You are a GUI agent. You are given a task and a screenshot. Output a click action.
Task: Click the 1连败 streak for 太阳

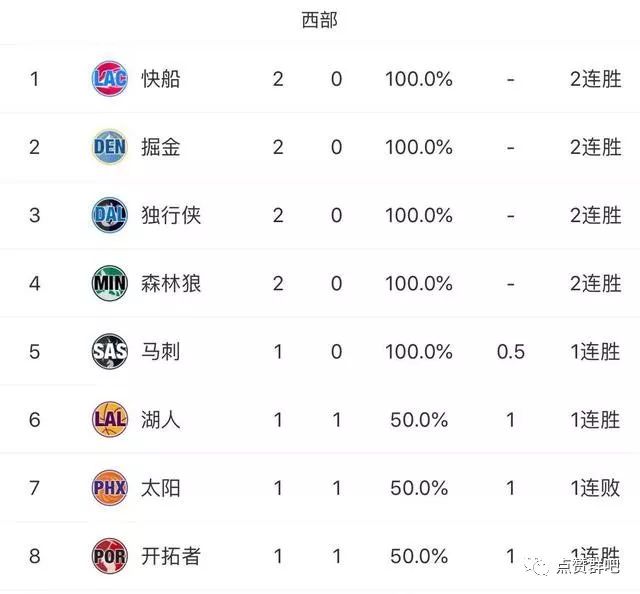point(596,488)
